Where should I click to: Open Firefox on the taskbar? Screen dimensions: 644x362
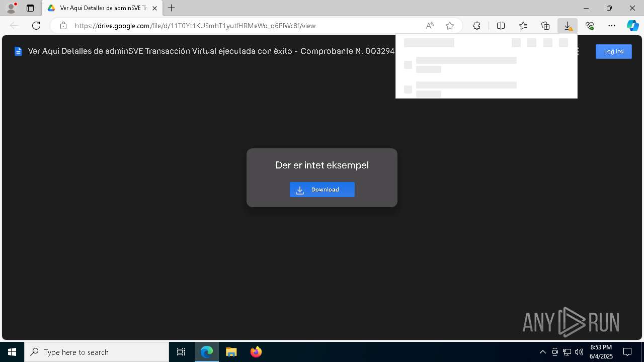pyautogui.click(x=256, y=352)
